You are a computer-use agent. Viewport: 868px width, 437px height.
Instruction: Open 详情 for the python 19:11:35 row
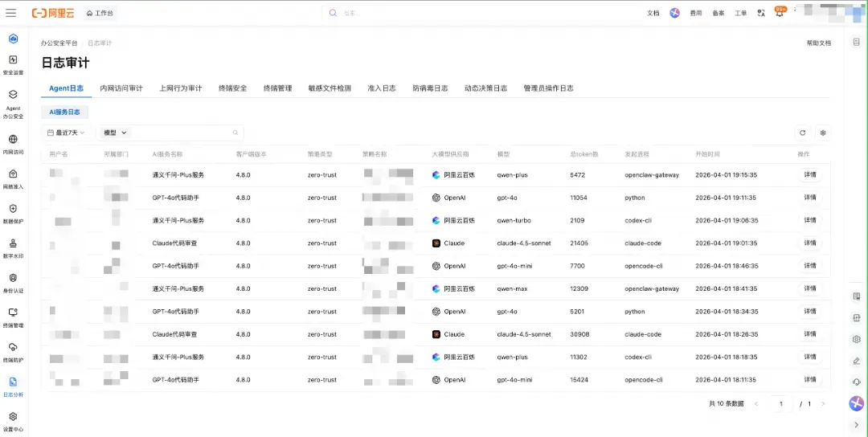(810, 198)
